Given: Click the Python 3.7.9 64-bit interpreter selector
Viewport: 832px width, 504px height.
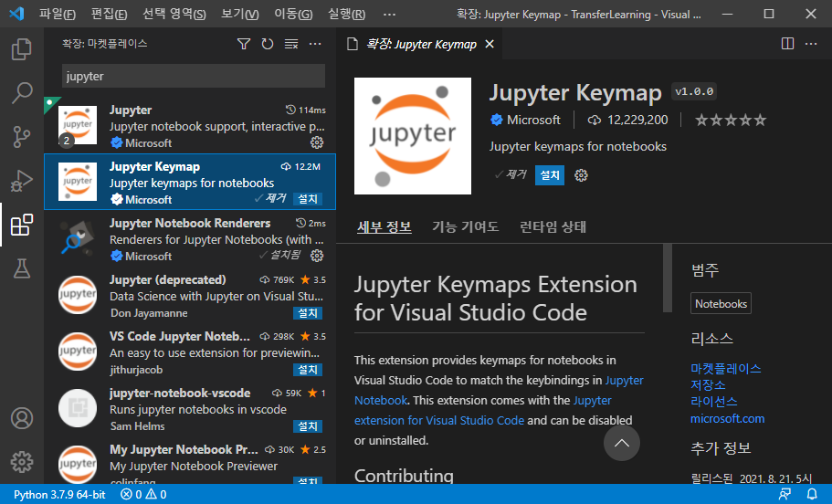Looking at the screenshot, I should 59,495.
